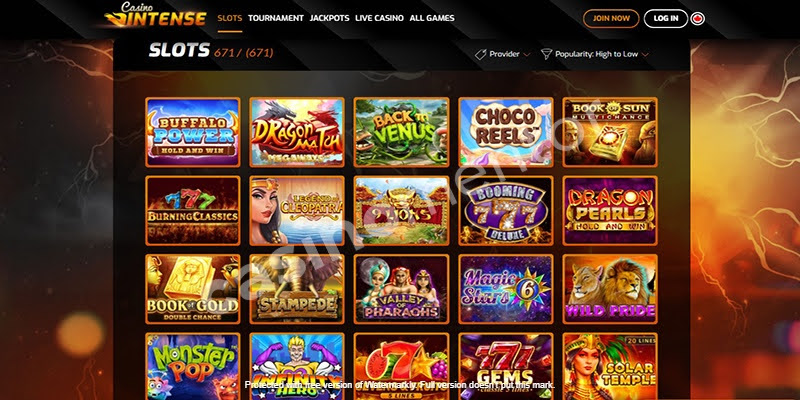800x400 pixels.
Task: Expand the Provider dropdown
Action: click(x=502, y=54)
